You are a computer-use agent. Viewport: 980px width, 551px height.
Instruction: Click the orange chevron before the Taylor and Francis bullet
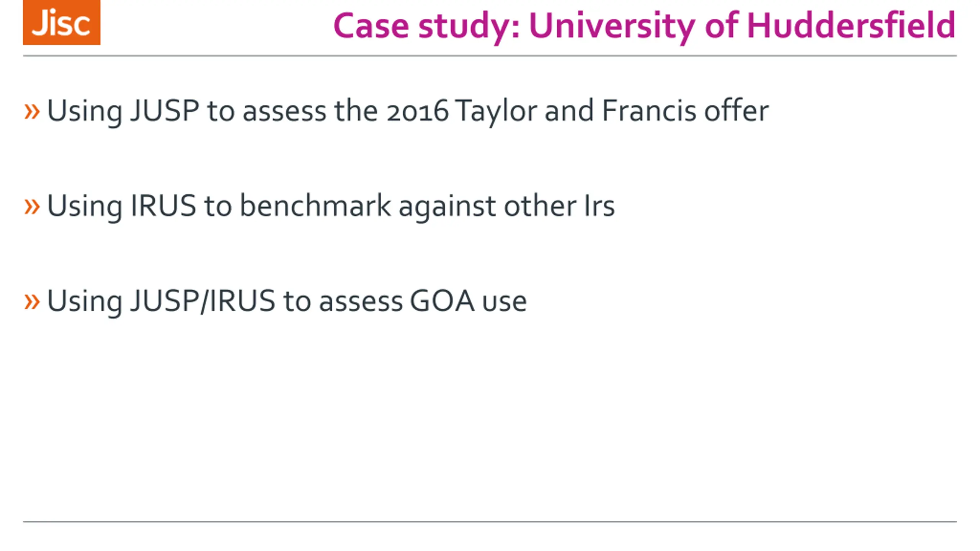click(32, 112)
